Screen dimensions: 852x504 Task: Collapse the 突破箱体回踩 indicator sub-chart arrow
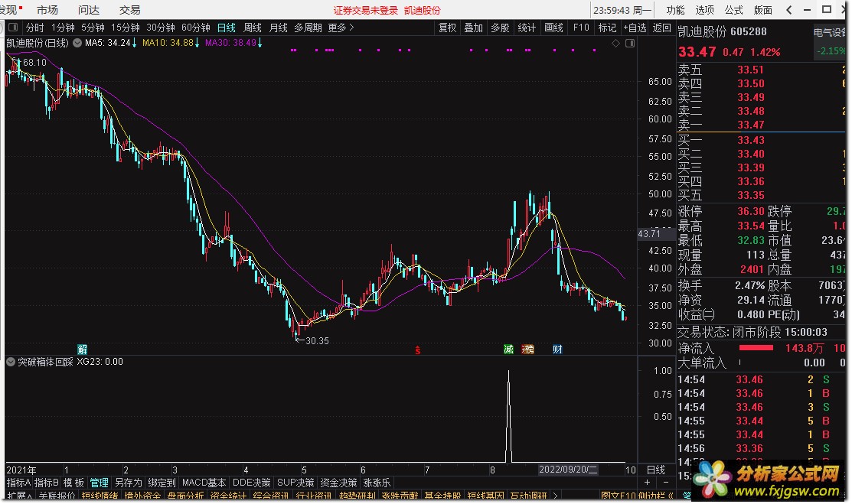(x=10, y=362)
